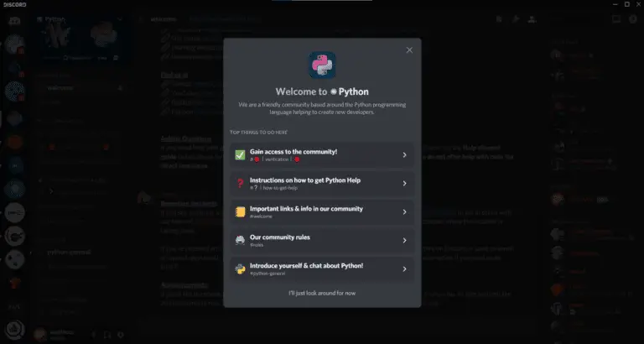
Task: Click the yellow notepad icon for Important links
Action: [x=240, y=211]
